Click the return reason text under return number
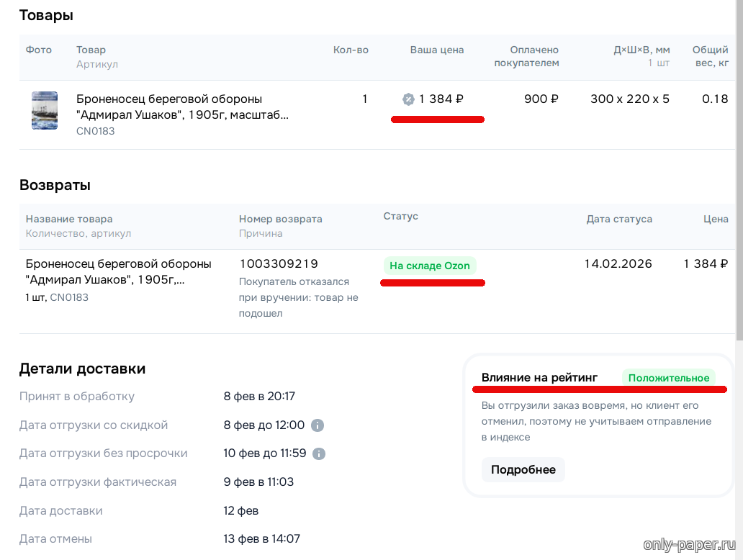This screenshot has height=560, width=743. pos(298,297)
